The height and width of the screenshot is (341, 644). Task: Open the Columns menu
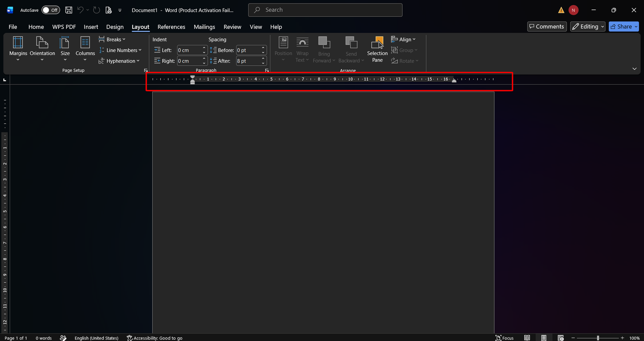click(x=85, y=48)
